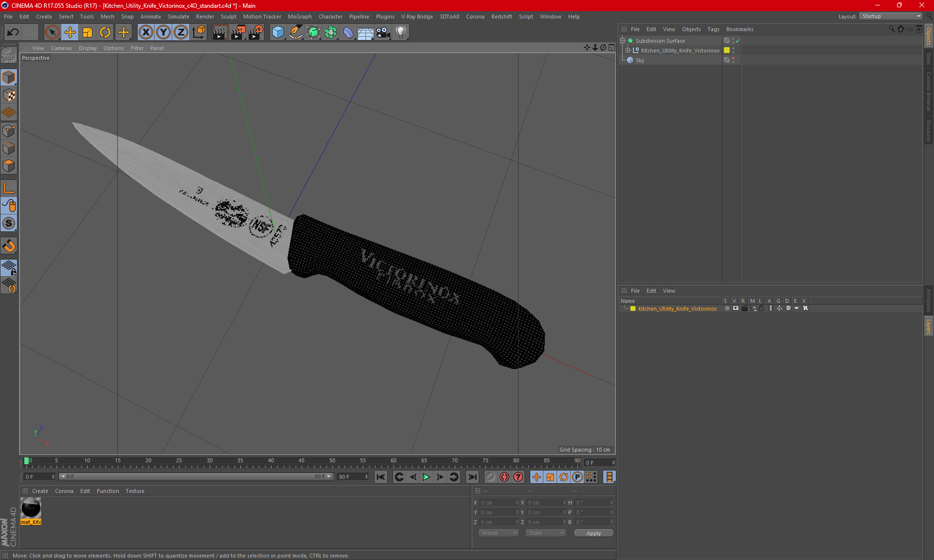This screenshot has width=934, height=560.
Task: Open the Render menu
Action: click(x=205, y=17)
